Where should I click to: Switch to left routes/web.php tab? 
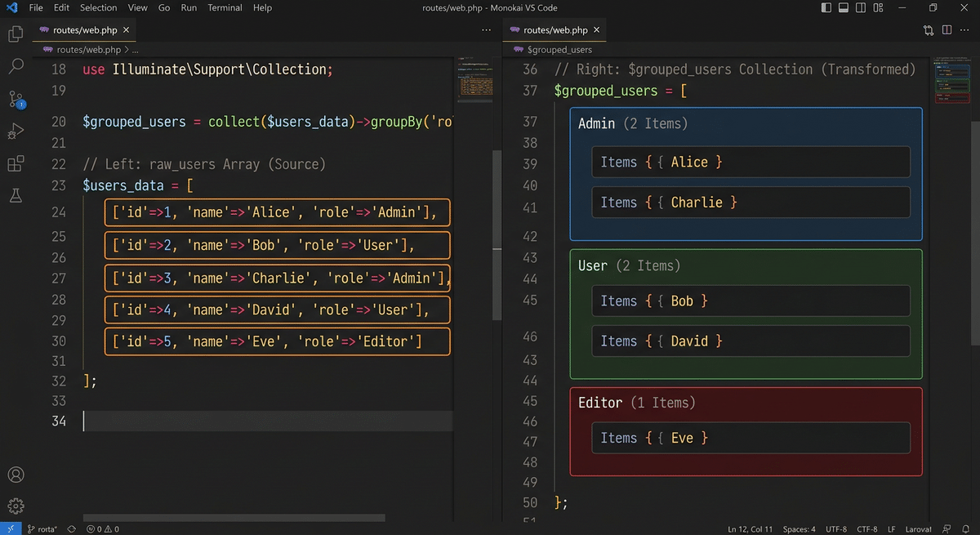(x=84, y=29)
